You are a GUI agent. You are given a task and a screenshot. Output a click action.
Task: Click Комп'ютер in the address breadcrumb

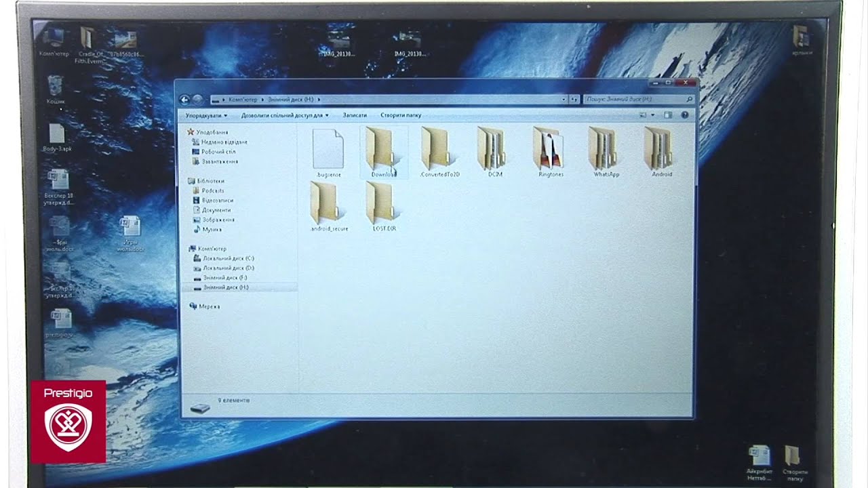243,100
